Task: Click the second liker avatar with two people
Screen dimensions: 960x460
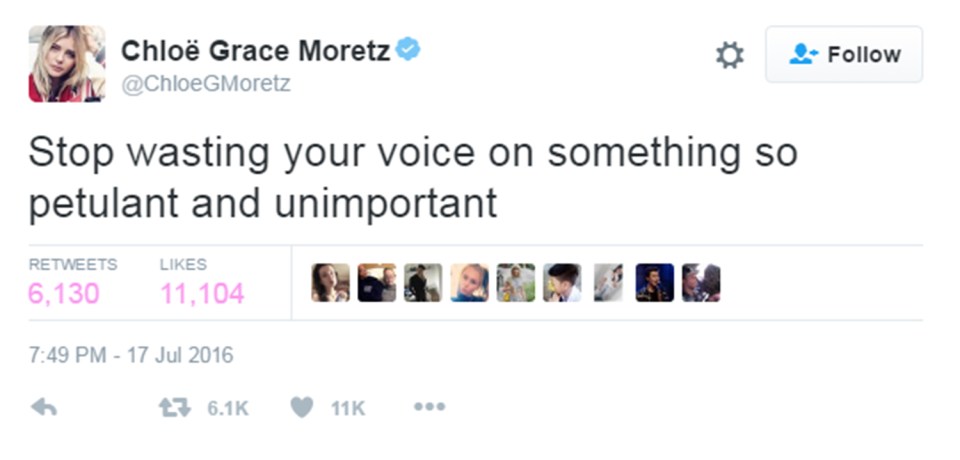Action: pos(377,283)
